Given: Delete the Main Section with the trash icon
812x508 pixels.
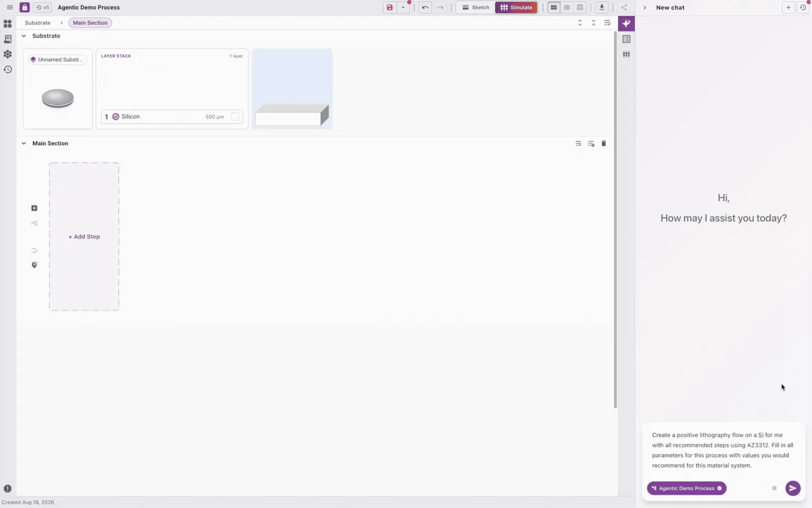Looking at the screenshot, I should click(603, 144).
